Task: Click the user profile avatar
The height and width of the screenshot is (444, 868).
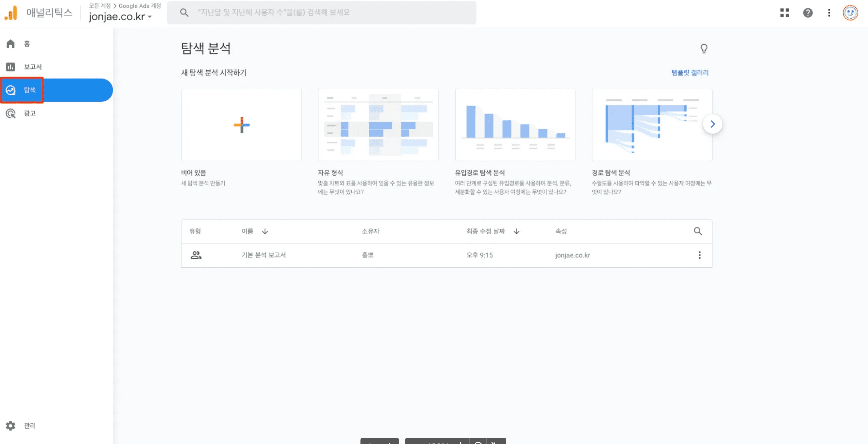Action: tap(850, 13)
